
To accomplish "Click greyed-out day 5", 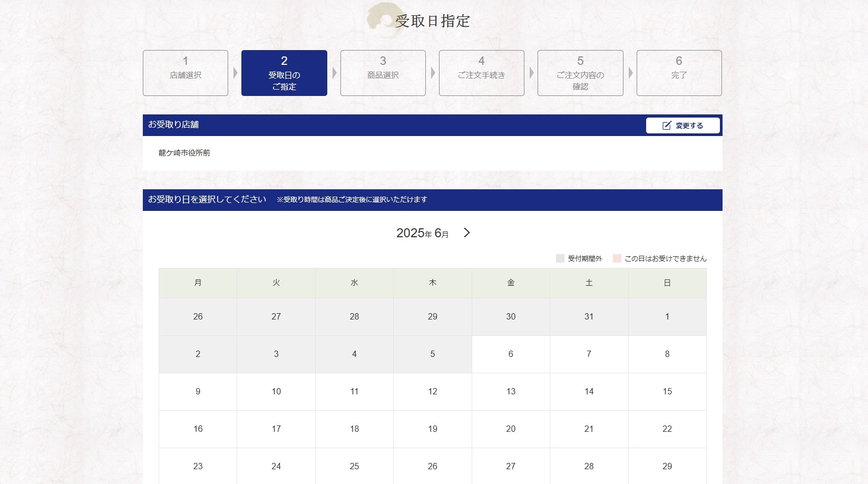I will pyautogui.click(x=433, y=354).
